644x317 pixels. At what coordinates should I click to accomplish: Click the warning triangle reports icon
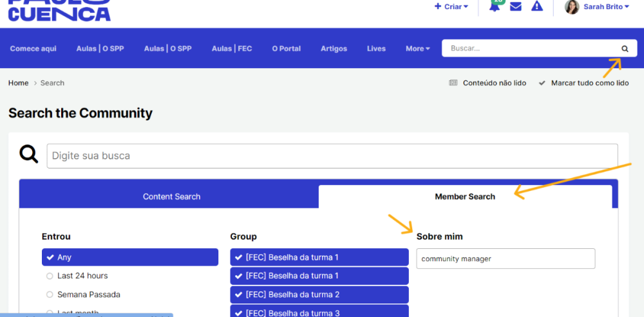pyautogui.click(x=537, y=6)
